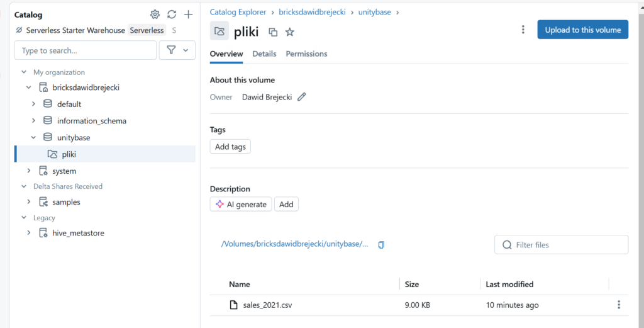Collapse the unitybase schema

pos(34,137)
